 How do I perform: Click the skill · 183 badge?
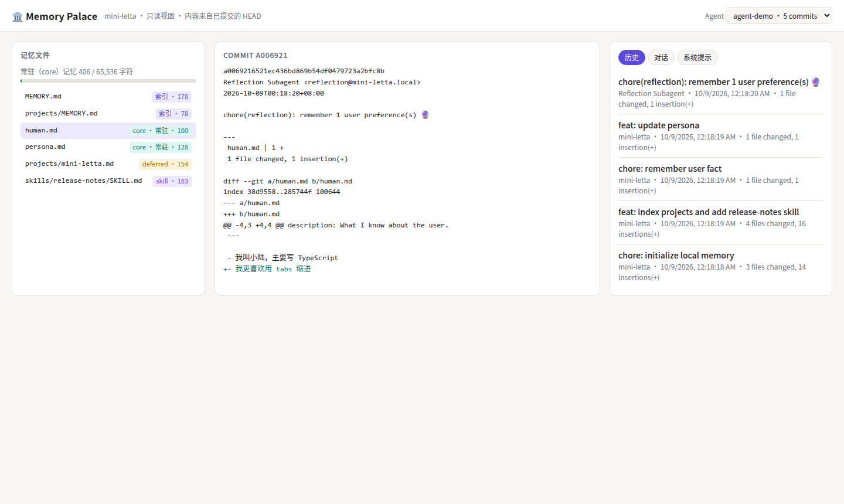[x=172, y=181]
